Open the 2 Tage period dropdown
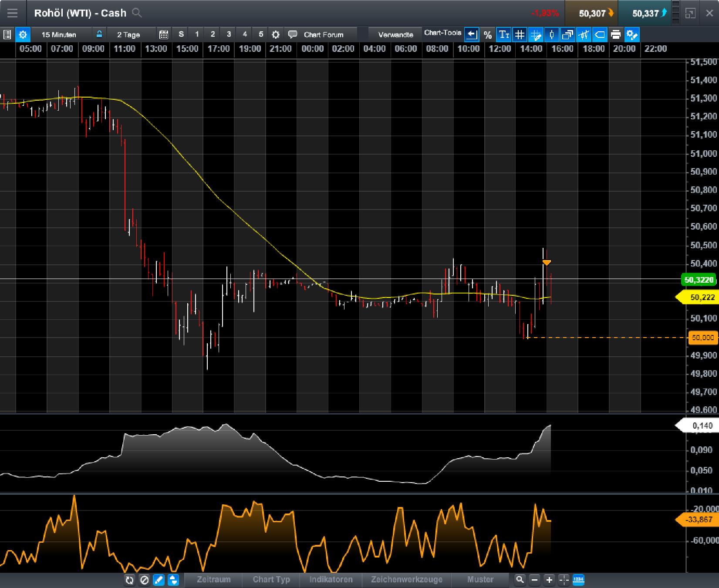Image resolution: width=719 pixels, height=588 pixels. pyautogui.click(x=128, y=34)
